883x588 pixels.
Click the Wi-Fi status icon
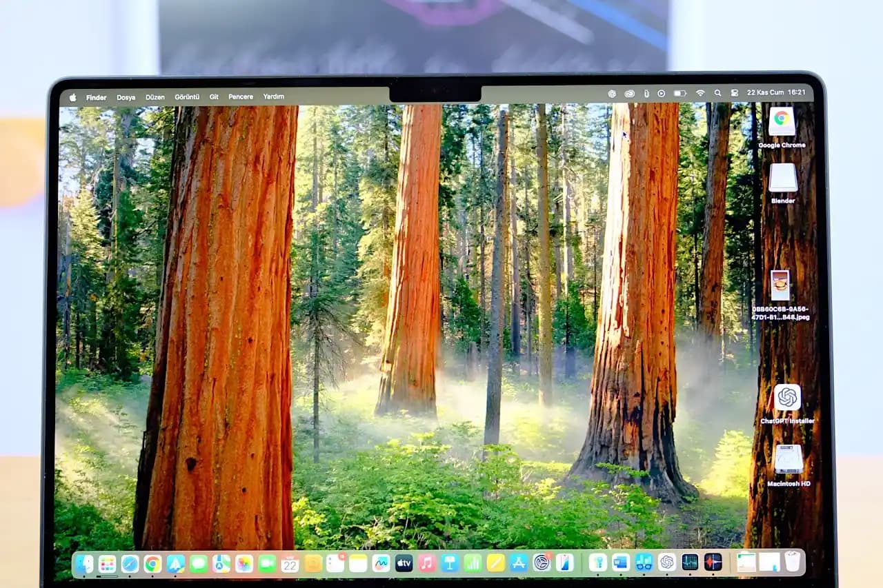point(700,93)
